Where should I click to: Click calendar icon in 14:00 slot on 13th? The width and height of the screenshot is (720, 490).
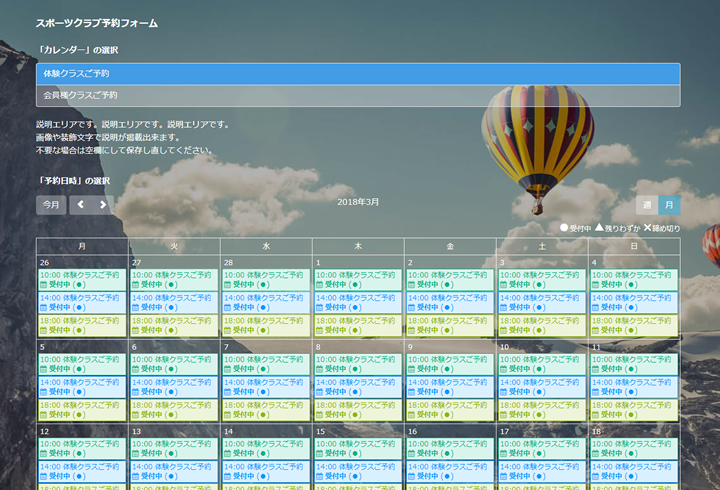pos(135,477)
